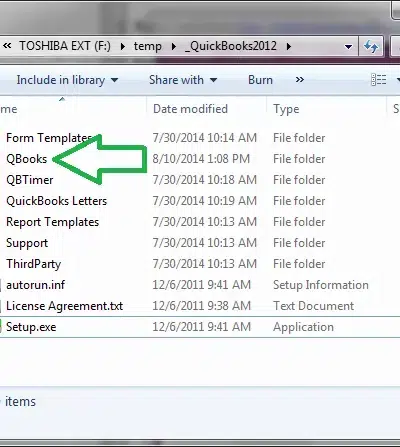This screenshot has height=447, width=400.
Task: Click the change view icon
Action: tap(379, 80)
